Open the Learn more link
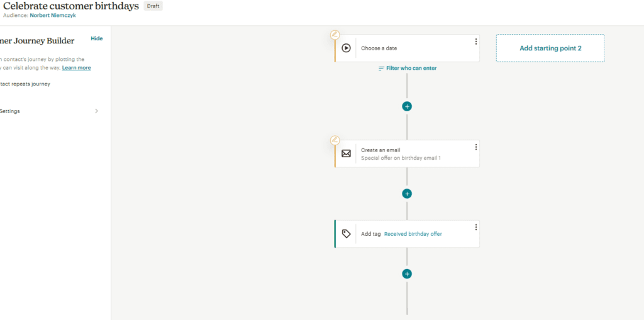 tap(76, 68)
